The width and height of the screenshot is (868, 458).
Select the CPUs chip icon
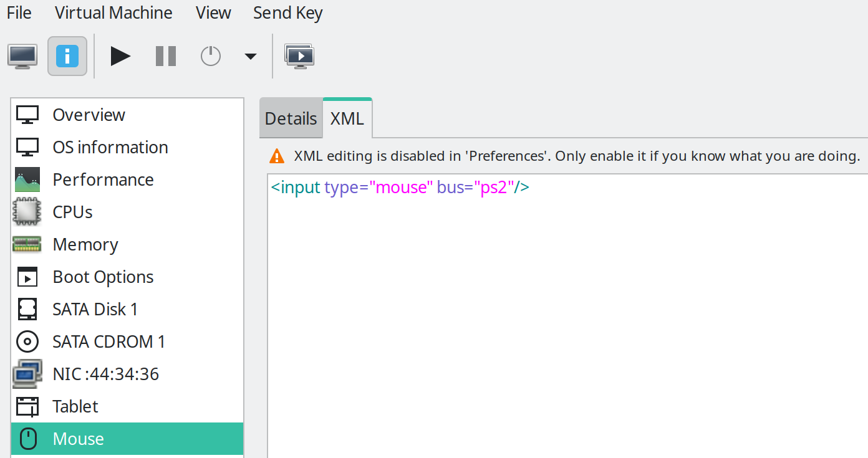27,212
